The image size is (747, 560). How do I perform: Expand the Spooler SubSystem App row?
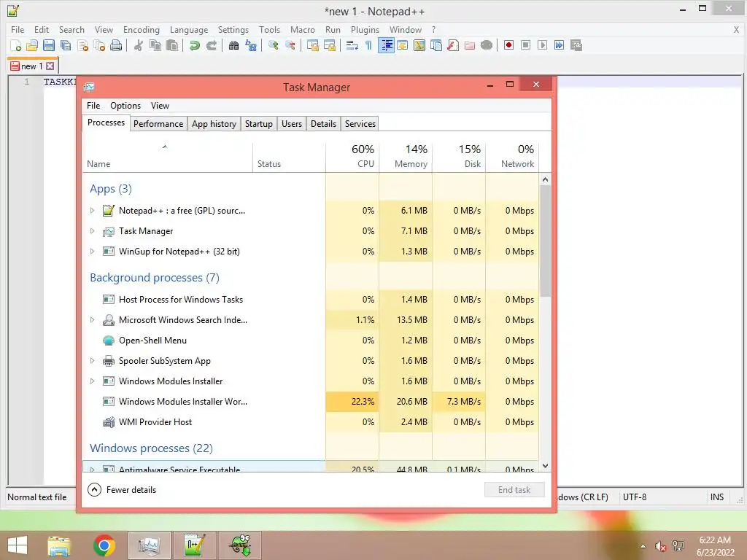click(x=93, y=361)
